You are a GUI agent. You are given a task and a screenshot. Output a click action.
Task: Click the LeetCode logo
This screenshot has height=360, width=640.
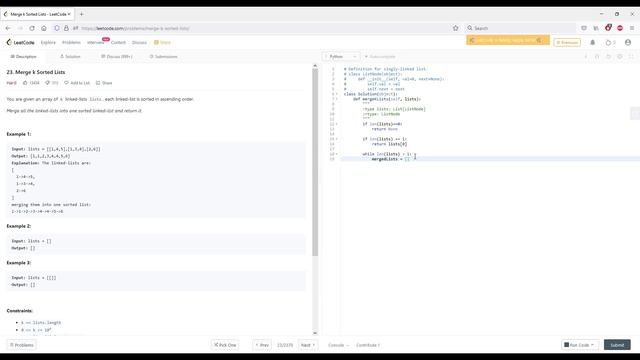pyautogui.click(x=20, y=42)
